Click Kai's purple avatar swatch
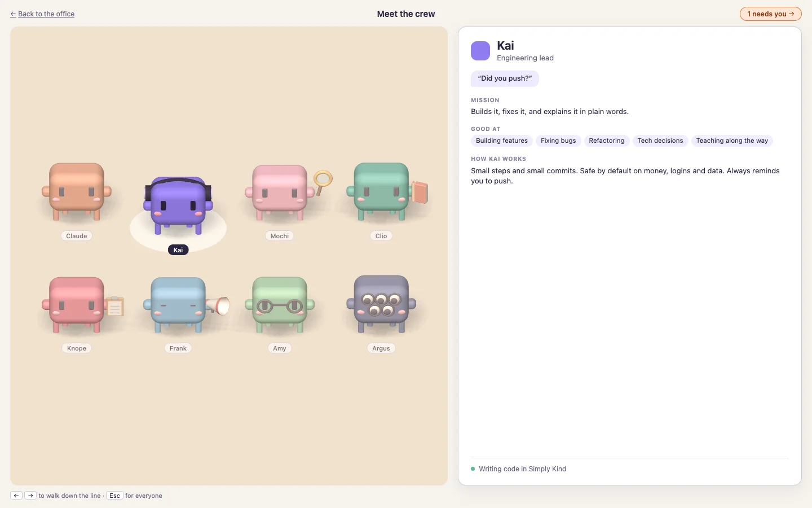Viewport: 812px width, 508px height. click(480, 51)
